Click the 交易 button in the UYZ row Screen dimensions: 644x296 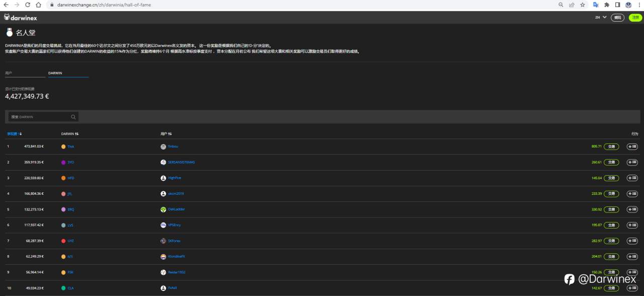click(611, 241)
